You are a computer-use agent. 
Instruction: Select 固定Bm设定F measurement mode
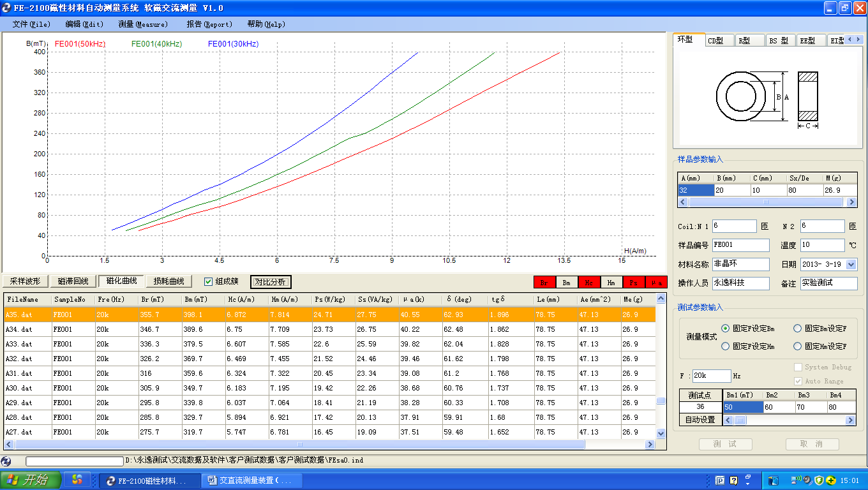tap(798, 329)
